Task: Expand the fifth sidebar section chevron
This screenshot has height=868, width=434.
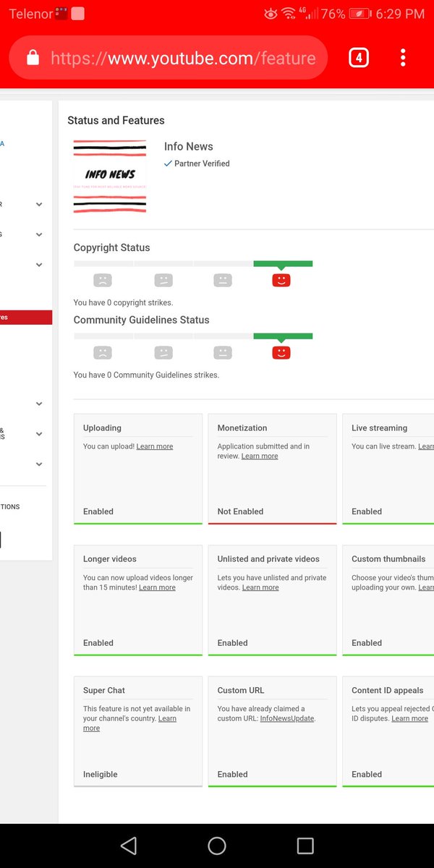Action: point(39,434)
